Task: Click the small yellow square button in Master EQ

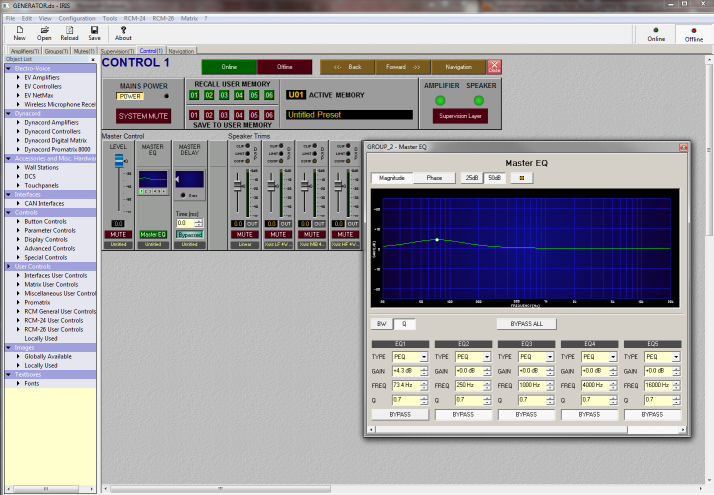Action: click(x=522, y=178)
